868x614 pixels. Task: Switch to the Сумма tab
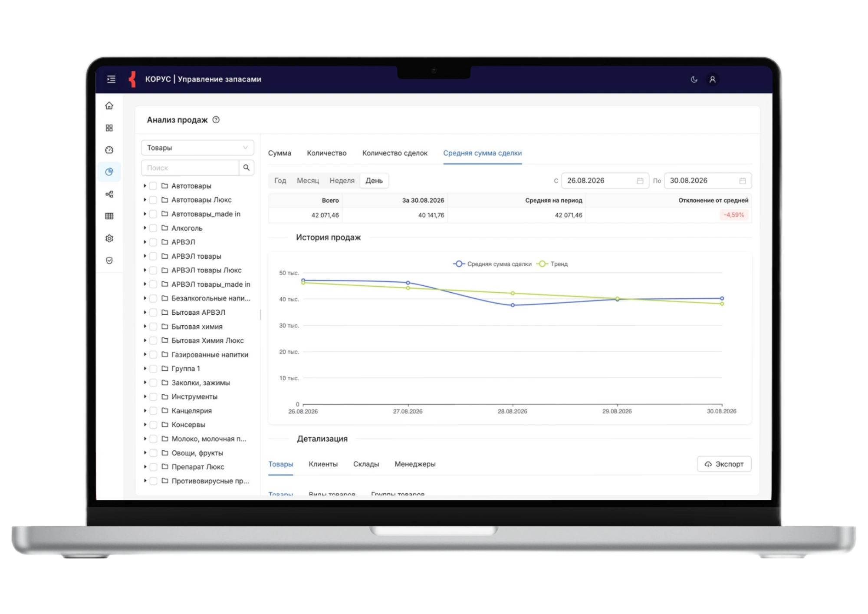pyautogui.click(x=279, y=153)
